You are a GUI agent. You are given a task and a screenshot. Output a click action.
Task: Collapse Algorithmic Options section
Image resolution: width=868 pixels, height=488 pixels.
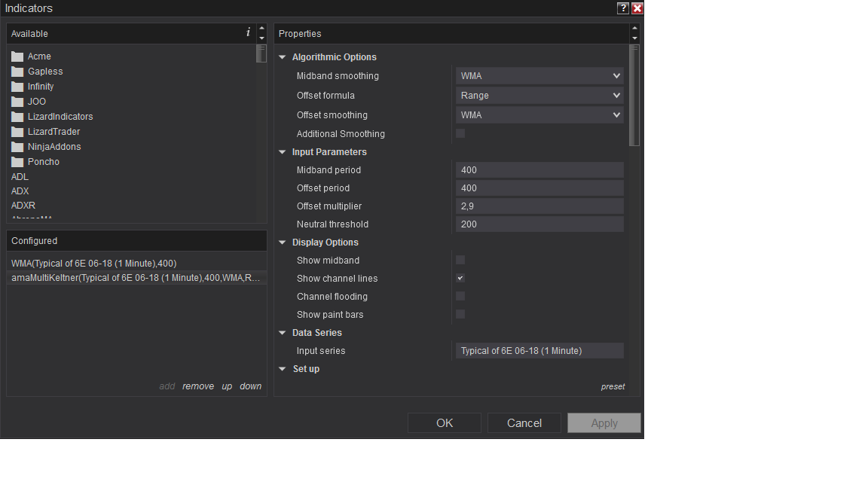283,57
